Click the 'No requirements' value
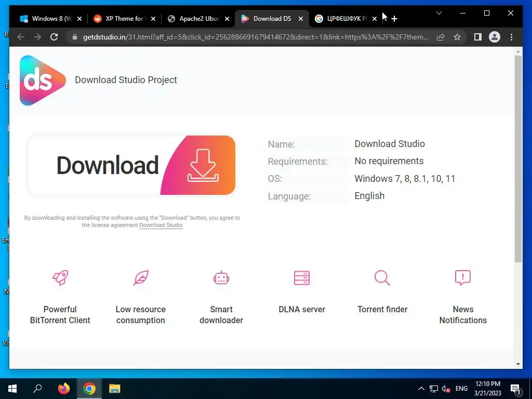The image size is (532, 399). coord(389,161)
